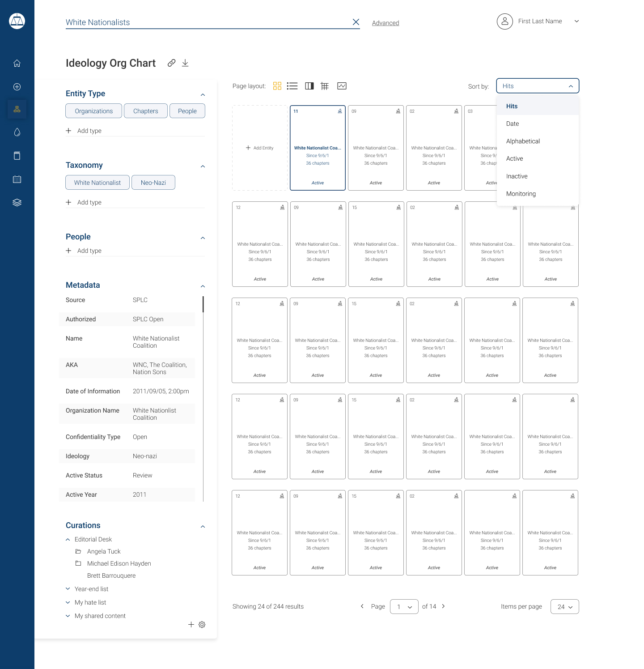Image resolution: width=644 pixels, height=669 pixels.
Task: Toggle the People entity type chip
Action: (x=187, y=111)
